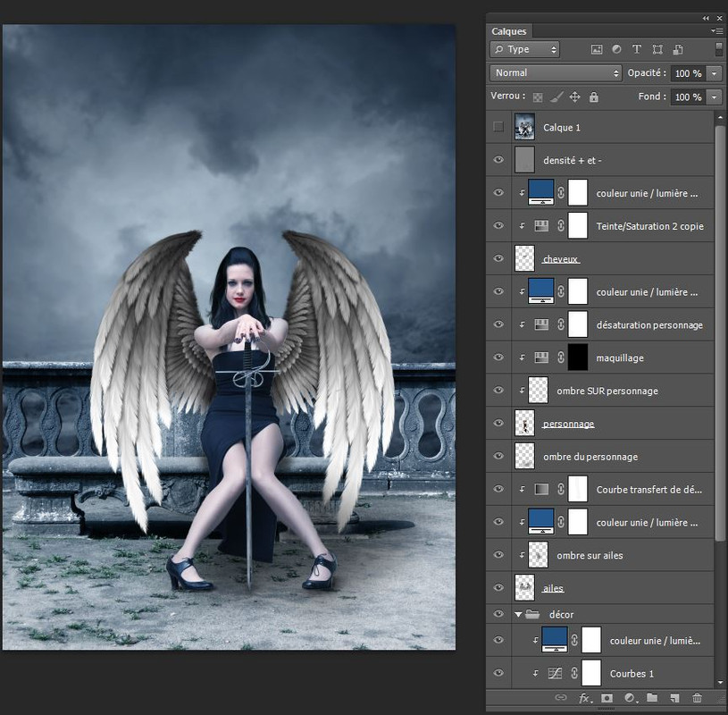The width and height of the screenshot is (728, 715).
Task: Switch to the Calques tab
Action: [x=509, y=31]
